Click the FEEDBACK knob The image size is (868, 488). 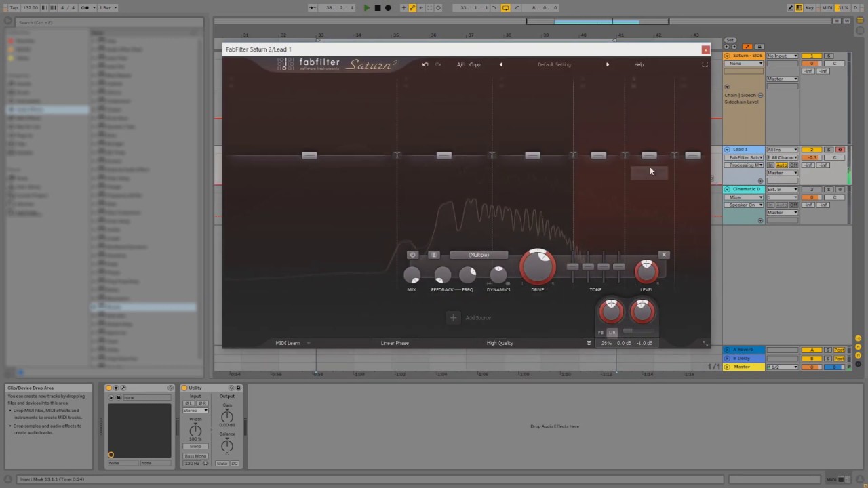[442, 274]
